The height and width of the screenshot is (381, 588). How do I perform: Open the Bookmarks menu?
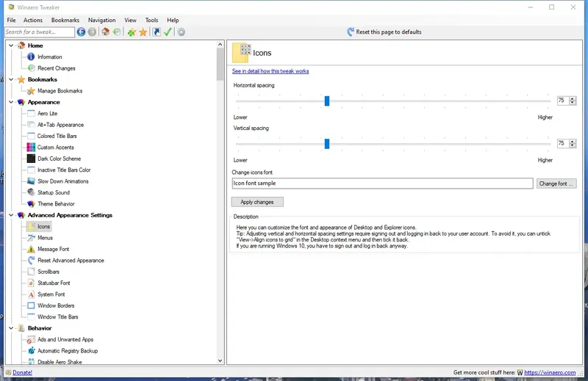[x=65, y=21]
